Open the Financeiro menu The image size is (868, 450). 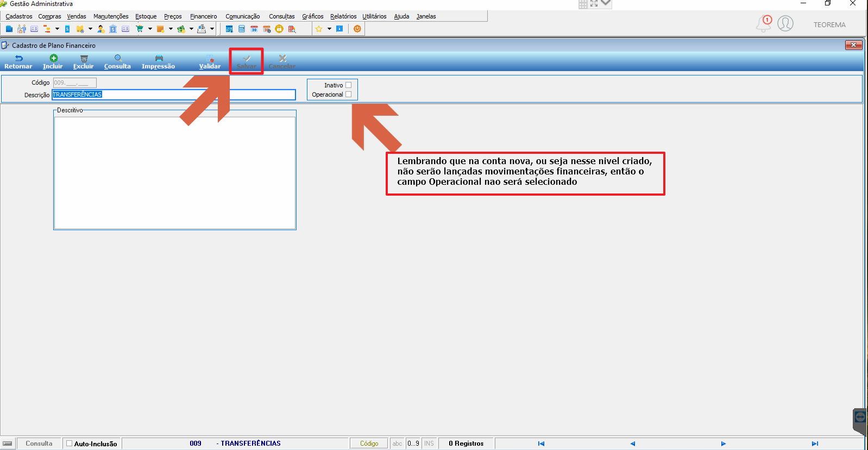[x=203, y=16]
